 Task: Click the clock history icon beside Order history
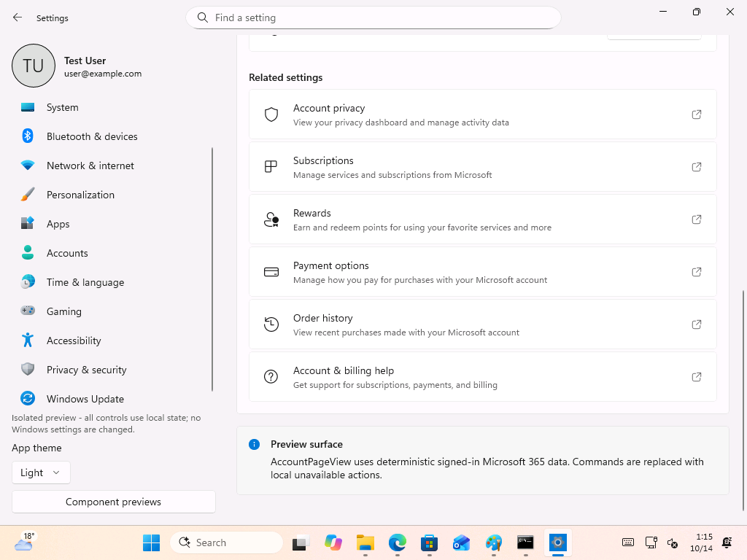271,324
